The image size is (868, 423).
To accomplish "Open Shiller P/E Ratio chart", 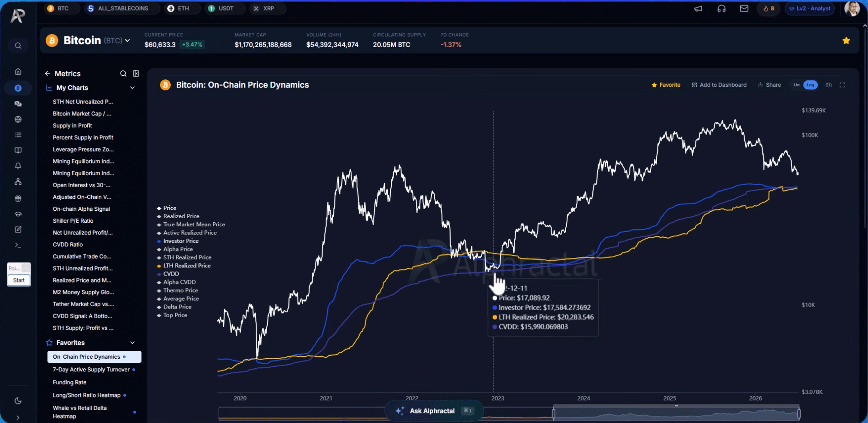I will click(x=73, y=221).
